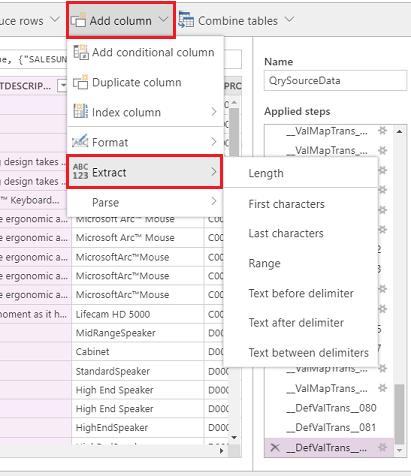Viewport: 411px width, 476px height.
Task: Select the __DefValTrans__081 applied step
Action: click(x=331, y=427)
